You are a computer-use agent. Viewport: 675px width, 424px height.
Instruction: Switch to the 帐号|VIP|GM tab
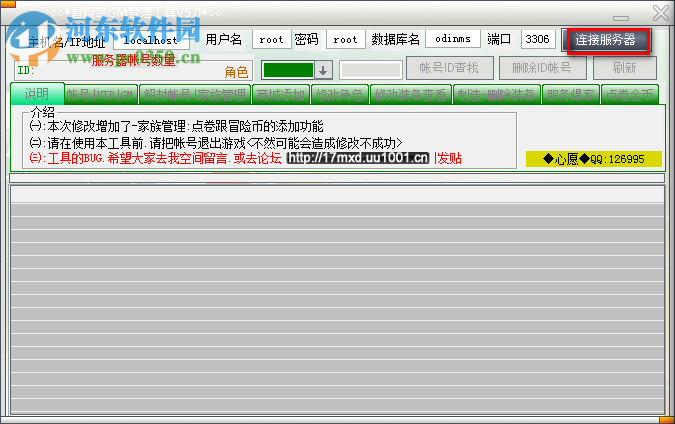101,95
